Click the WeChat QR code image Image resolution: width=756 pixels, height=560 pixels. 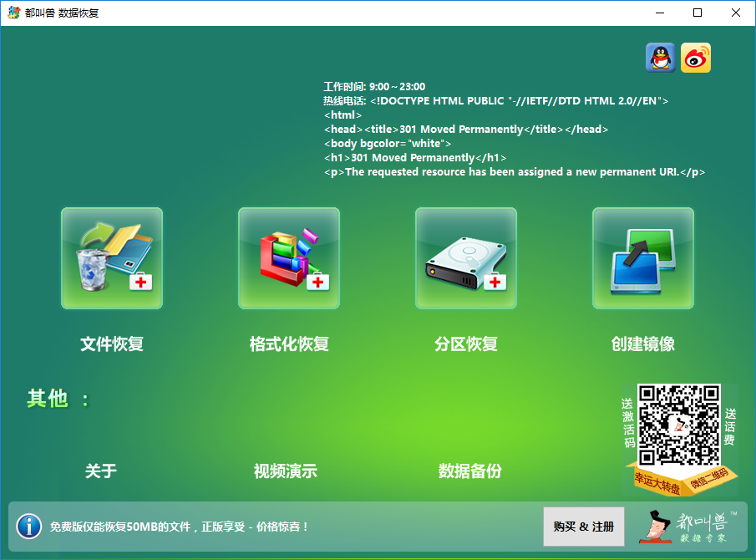[x=679, y=425]
